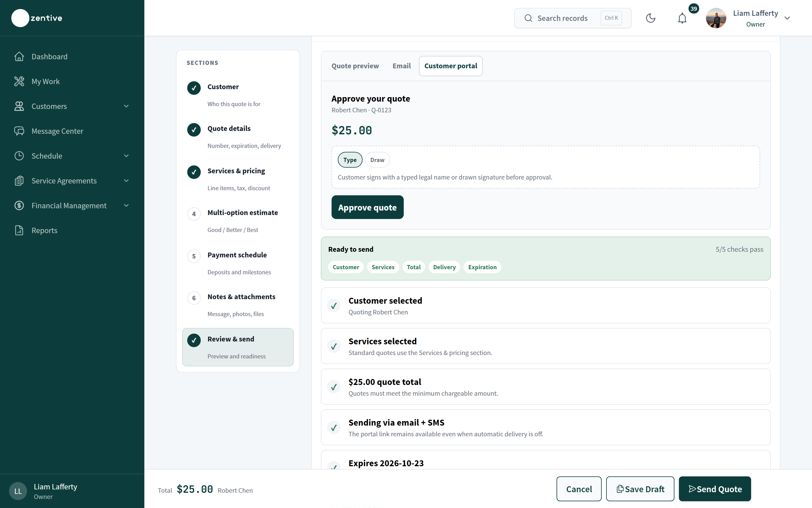This screenshot has width=812, height=508.
Task: Click the Quote details checkmark icon
Action: coord(194,130)
